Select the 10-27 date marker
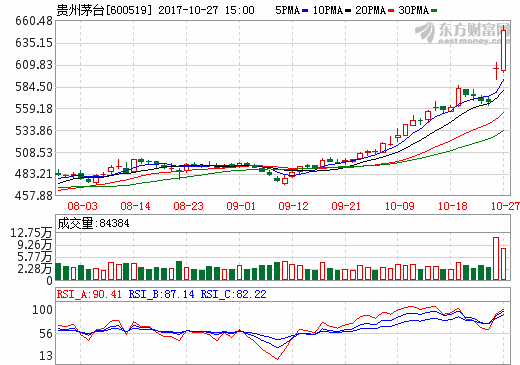This screenshot has height=365, width=520. point(505,206)
